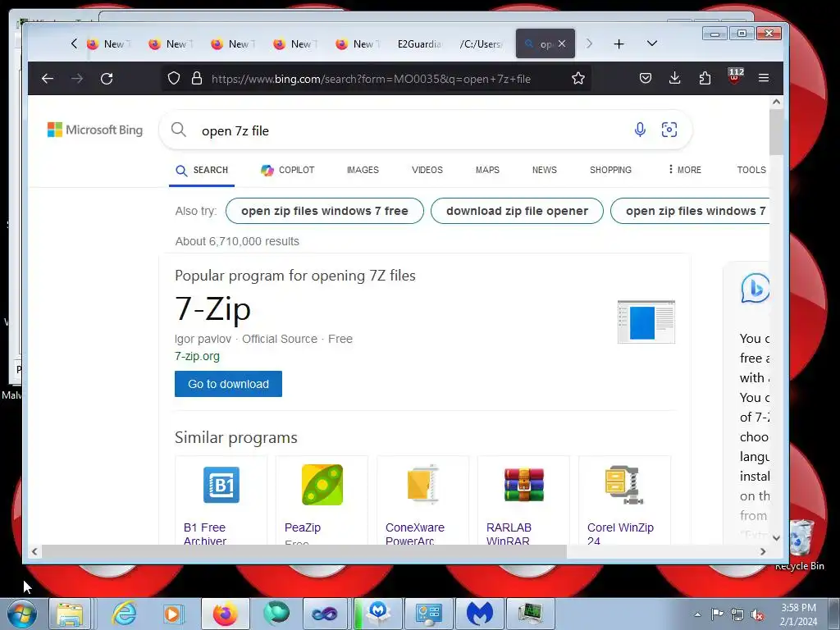Click the PeaZip icon

click(322, 485)
